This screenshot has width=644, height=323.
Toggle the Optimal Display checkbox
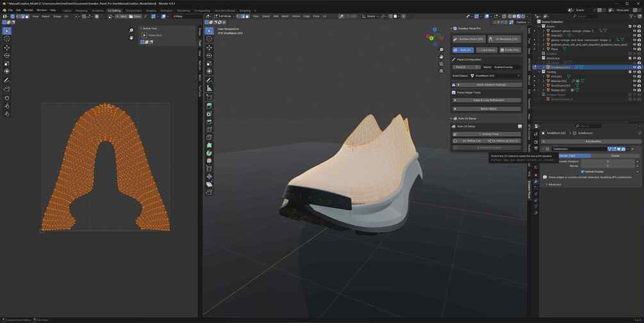(x=582, y=171)
